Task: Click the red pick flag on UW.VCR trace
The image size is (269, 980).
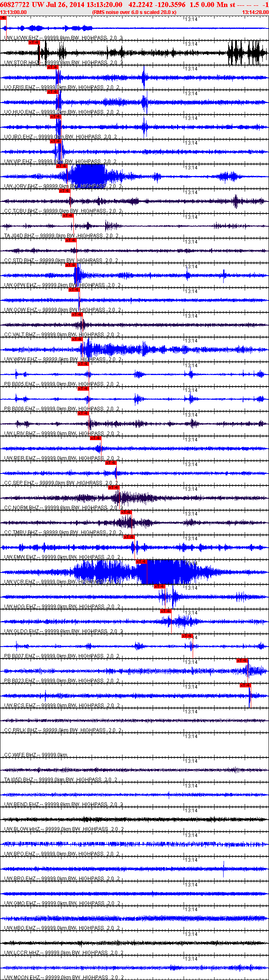Action: 142,561
